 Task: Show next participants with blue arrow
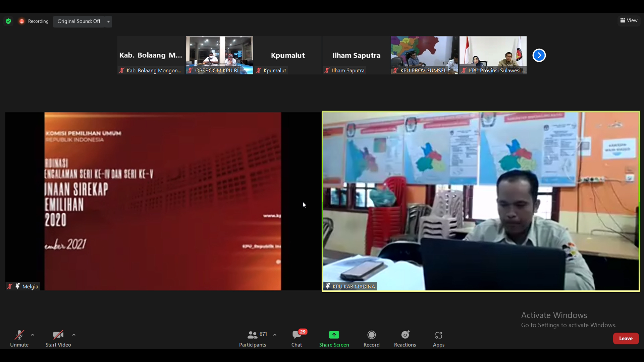tap(539, 55)
